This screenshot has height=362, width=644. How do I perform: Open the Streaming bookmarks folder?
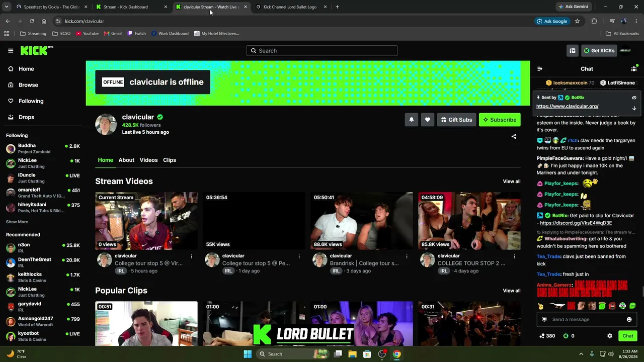pyautogui.click(x=33, y=34)
